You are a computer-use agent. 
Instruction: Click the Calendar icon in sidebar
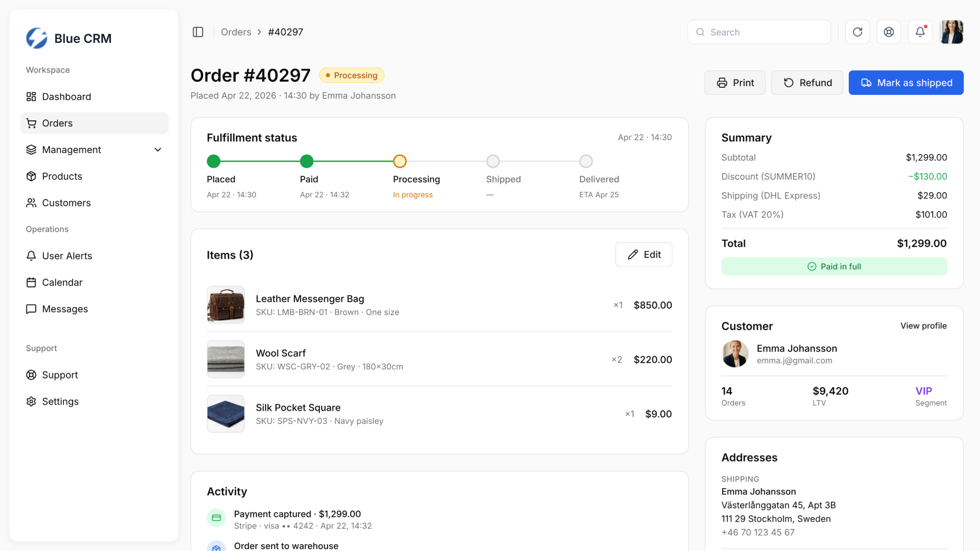click(x=31, y=283)
